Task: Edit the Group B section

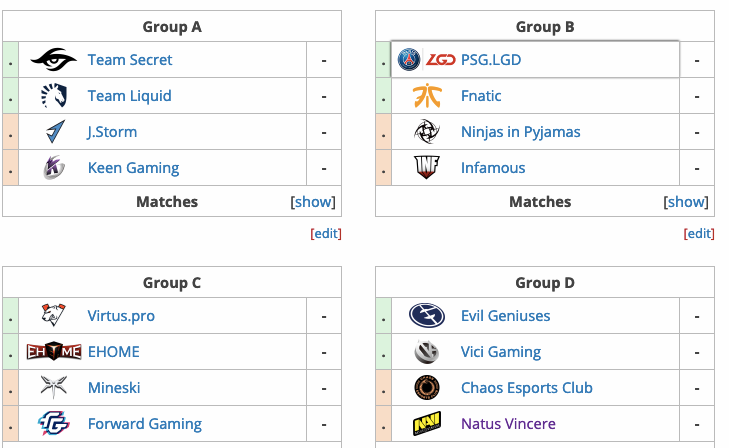Action: (699, 233)
